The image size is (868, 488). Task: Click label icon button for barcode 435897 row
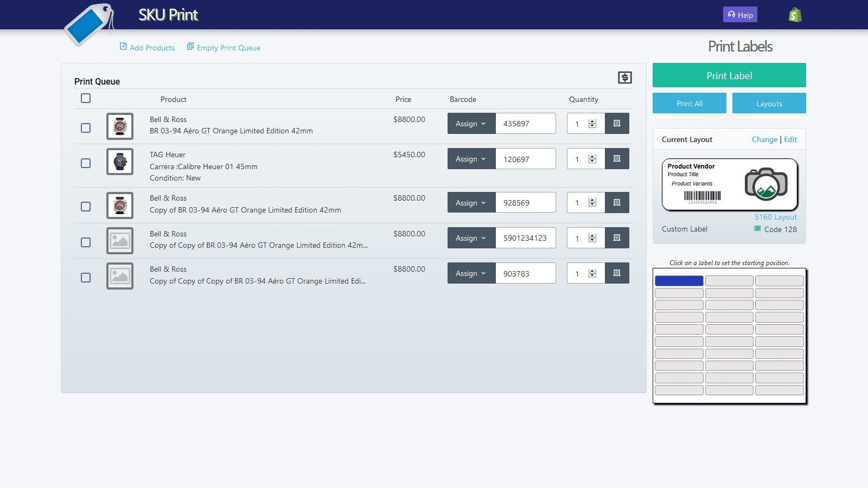click(x=617, y=124)
